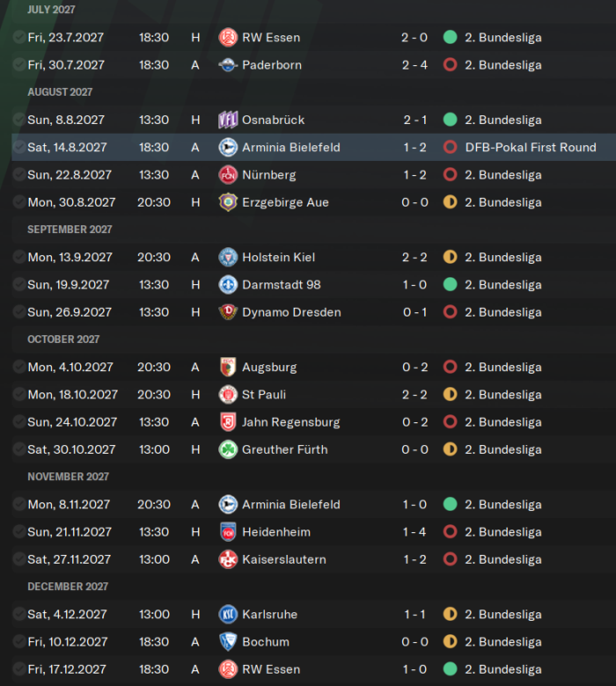Toggle the checkmark beside Sat, 4.12.2027 fixture
The height and width of the screenshot is (686, 616).
point(18,614)
